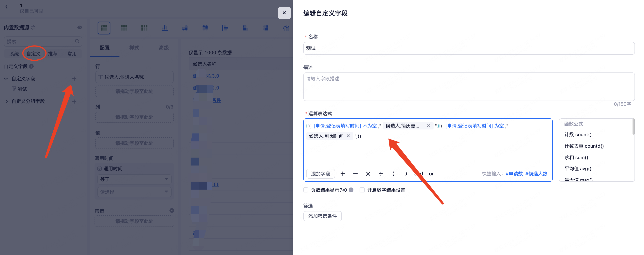The image size is (644, 255).
Task: Remove the 候选人.简历更... field tag
Action: click(428, 126)
